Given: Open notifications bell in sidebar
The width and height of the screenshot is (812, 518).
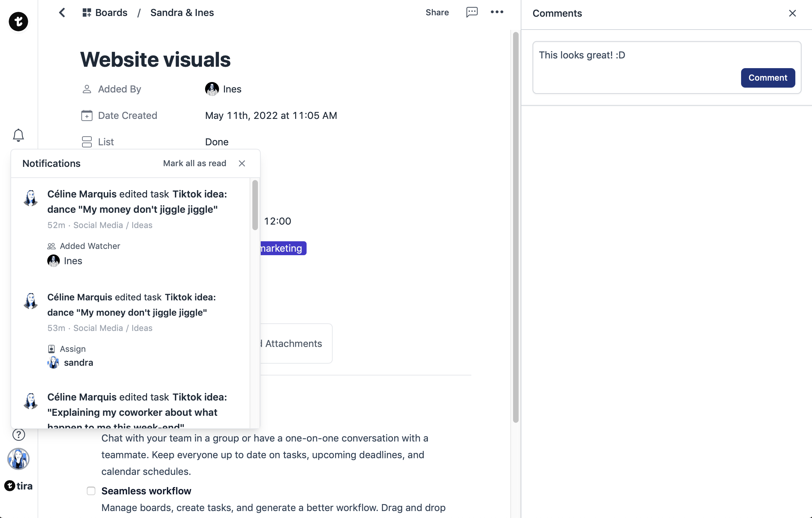Looking at the screenshot, I should coord(18,135).
